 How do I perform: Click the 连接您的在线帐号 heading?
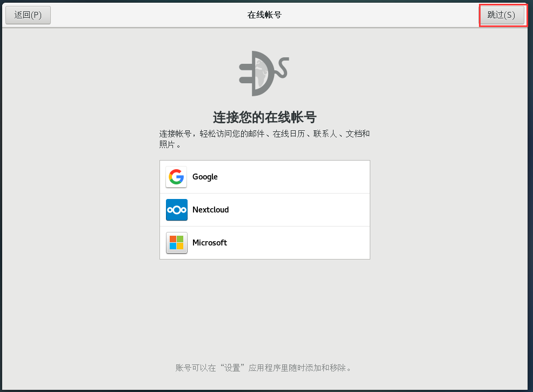[264, 116]
